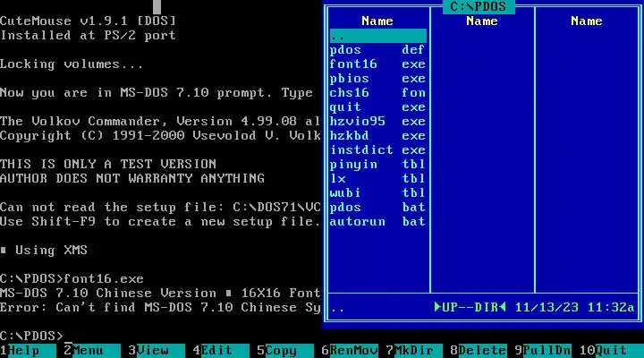Image resolution: width=644 pixels, height=358 pixels.
Task: Choose 4Edit in function key bar
Action: click(221, 350)
